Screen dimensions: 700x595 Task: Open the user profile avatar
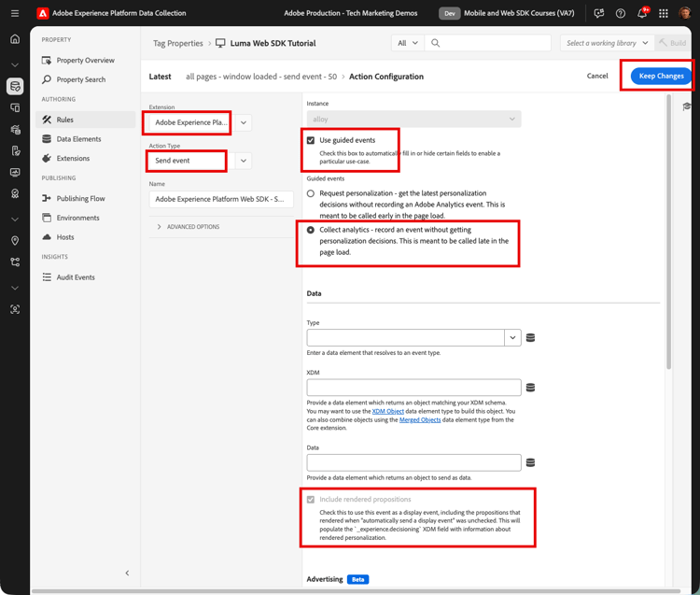click(x=684, y=13)
